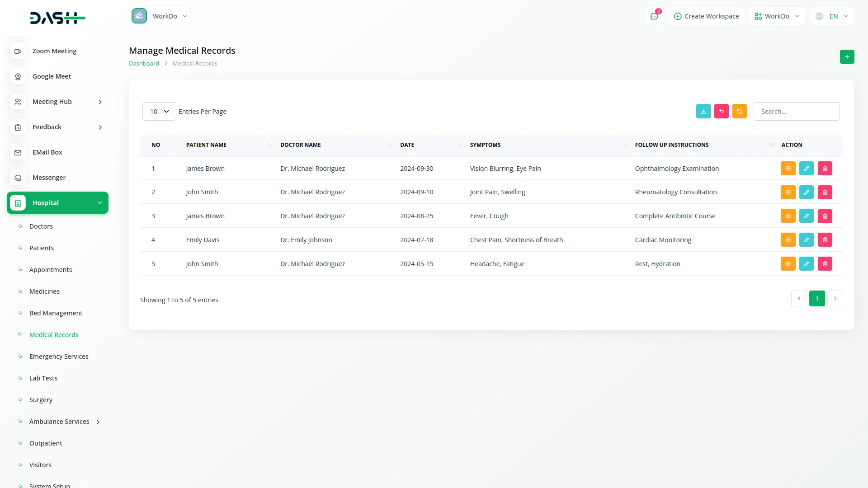Click the Create Workspace button
Viewport: 868px width, 488px height.
coord(706,16)
